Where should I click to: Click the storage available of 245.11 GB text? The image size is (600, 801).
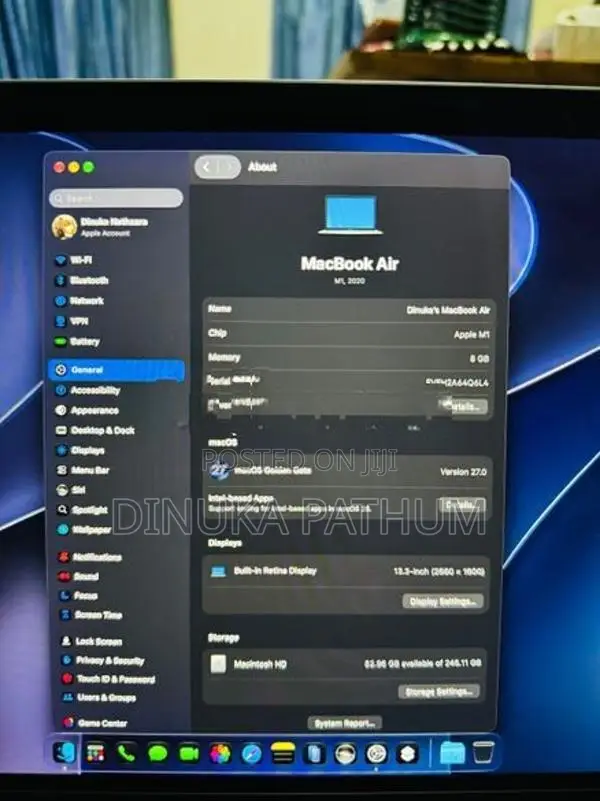[x=422, y=664]
